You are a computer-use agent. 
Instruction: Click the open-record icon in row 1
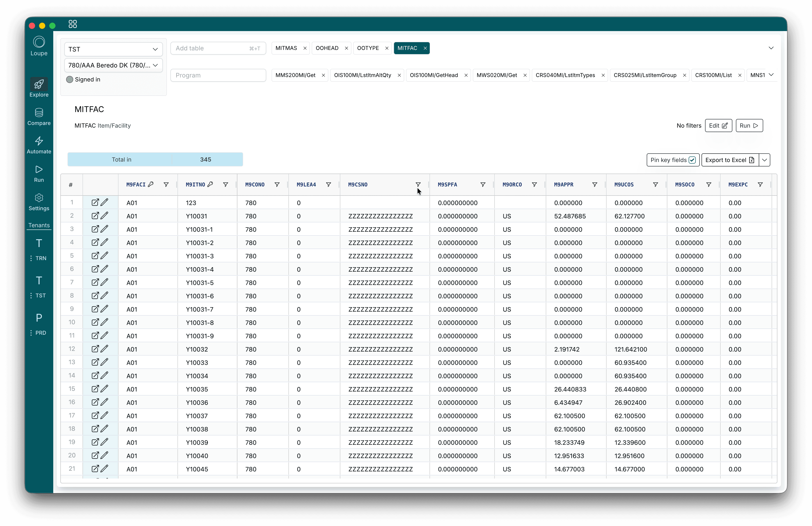pos(95,202)
